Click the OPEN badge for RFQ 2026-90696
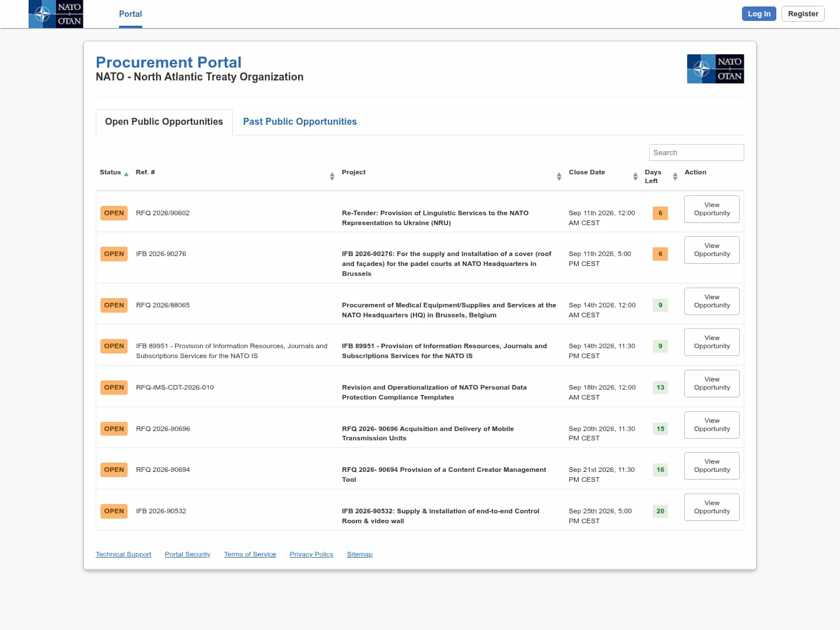Screen dimensions: 840x630 [x=114, y=429]
